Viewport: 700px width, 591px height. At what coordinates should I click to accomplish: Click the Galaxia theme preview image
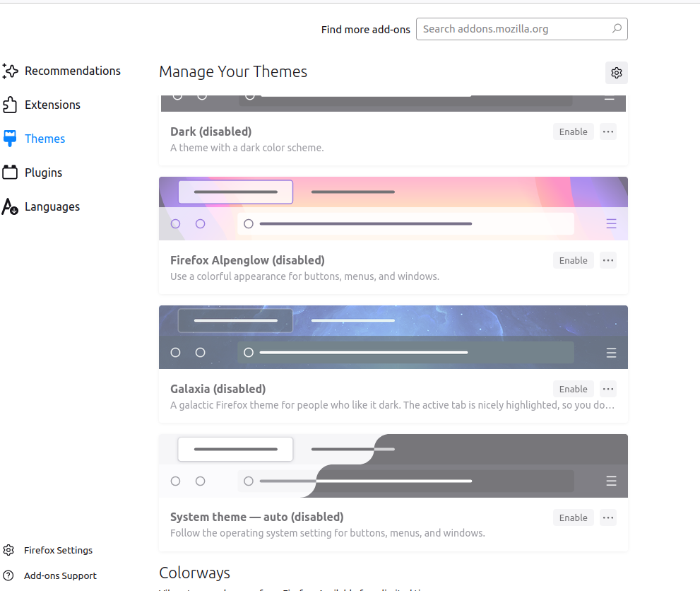coord(393,337)
